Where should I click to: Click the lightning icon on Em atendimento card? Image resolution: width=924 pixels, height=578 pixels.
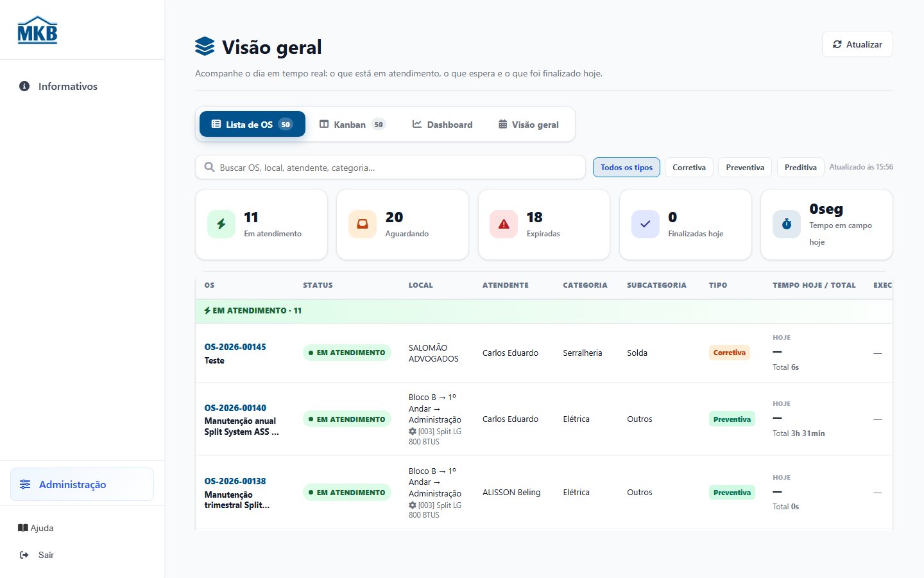click(221, 224)
